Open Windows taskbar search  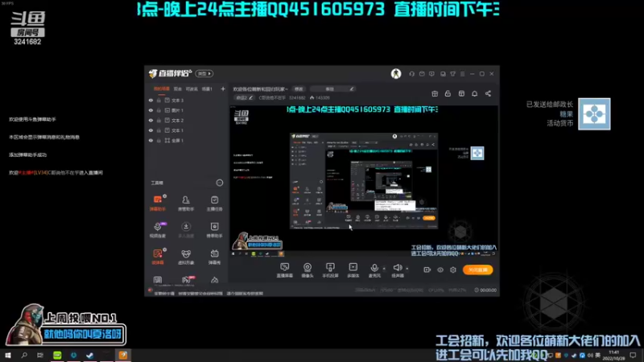pyautogui.click(x=24, y=356)
